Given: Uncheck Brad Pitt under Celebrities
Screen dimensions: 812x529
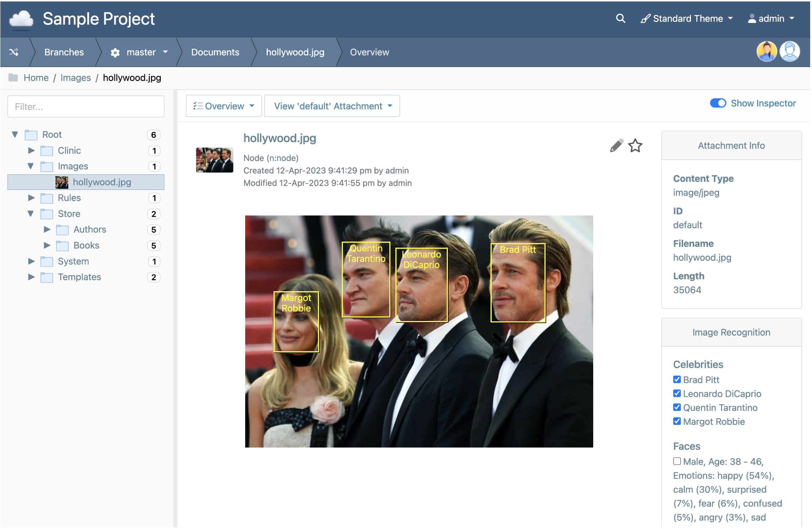Looking at the screenshot, I should click(x=677, y=379).
